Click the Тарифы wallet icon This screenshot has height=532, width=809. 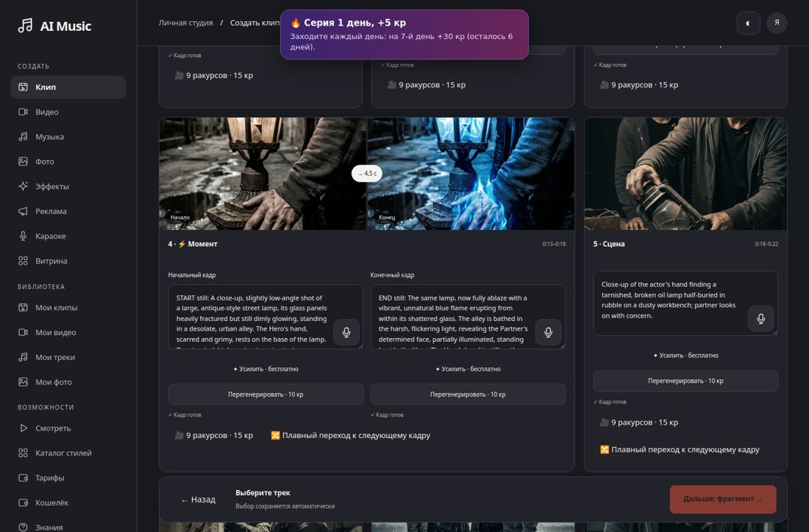click(24, 478)
